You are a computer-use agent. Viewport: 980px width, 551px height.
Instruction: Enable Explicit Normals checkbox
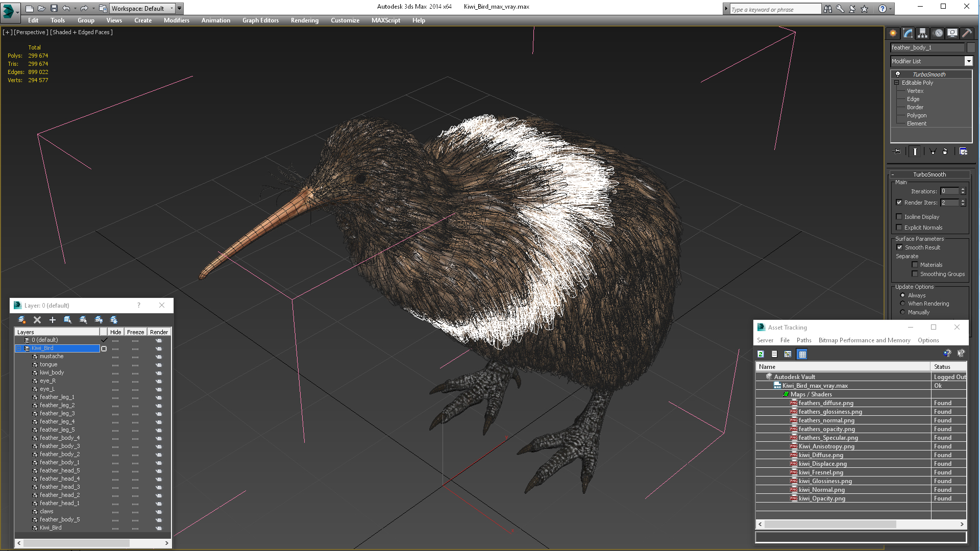(x=899, y=228)
